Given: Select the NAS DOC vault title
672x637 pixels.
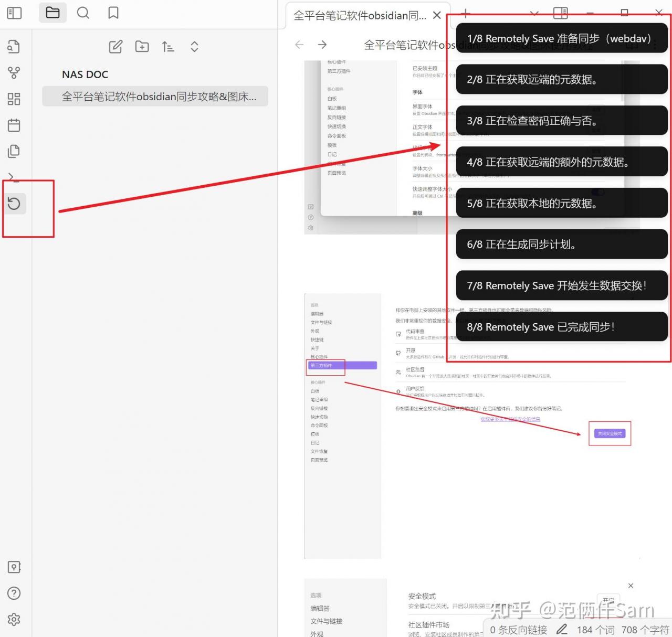Looking at the screenshot, I should [85, 75].
